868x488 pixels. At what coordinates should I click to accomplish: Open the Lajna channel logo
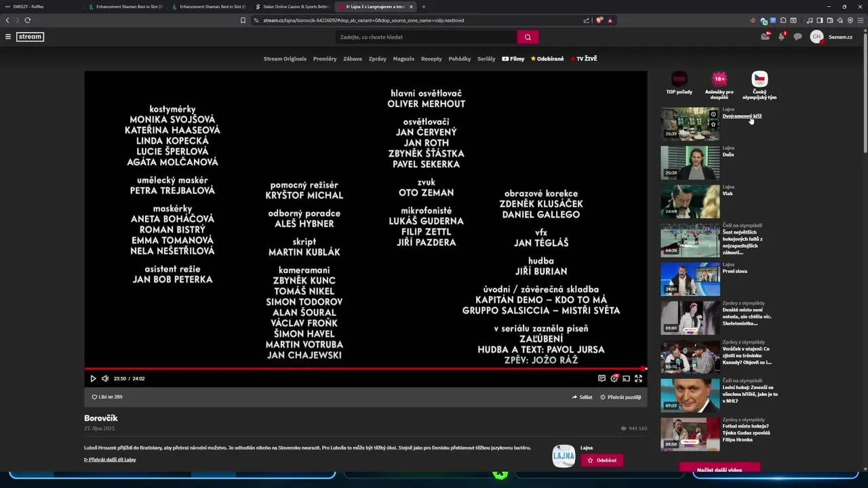[564, 456]
